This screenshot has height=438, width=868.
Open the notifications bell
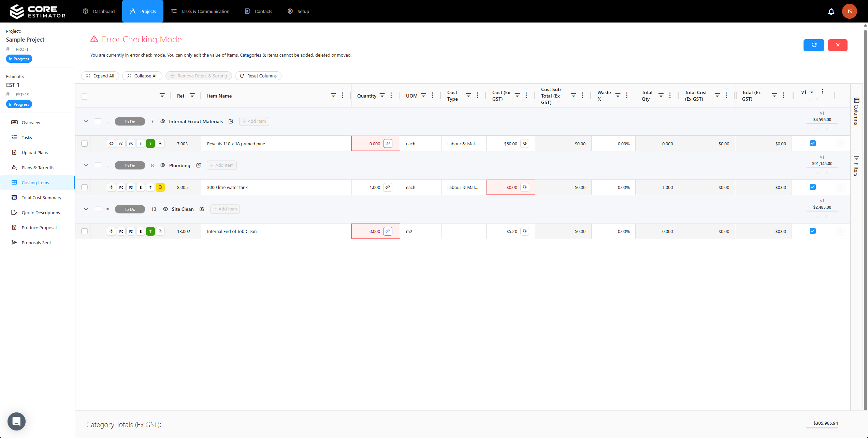[x=831, y=11]
